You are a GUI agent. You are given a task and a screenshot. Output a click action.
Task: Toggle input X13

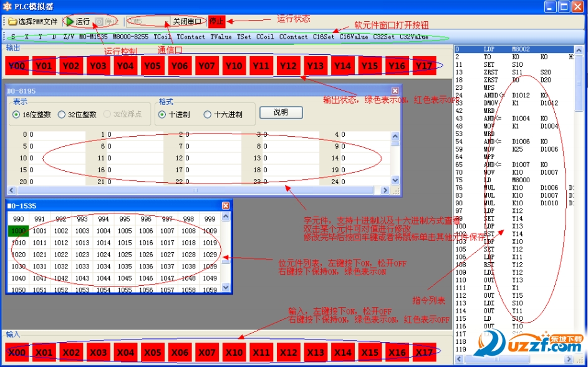coord(315,353)
